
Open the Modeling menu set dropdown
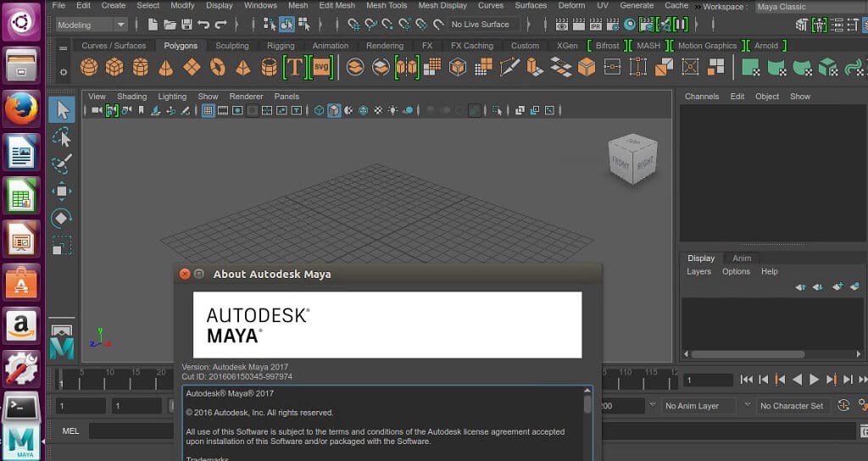coord(92,25)
